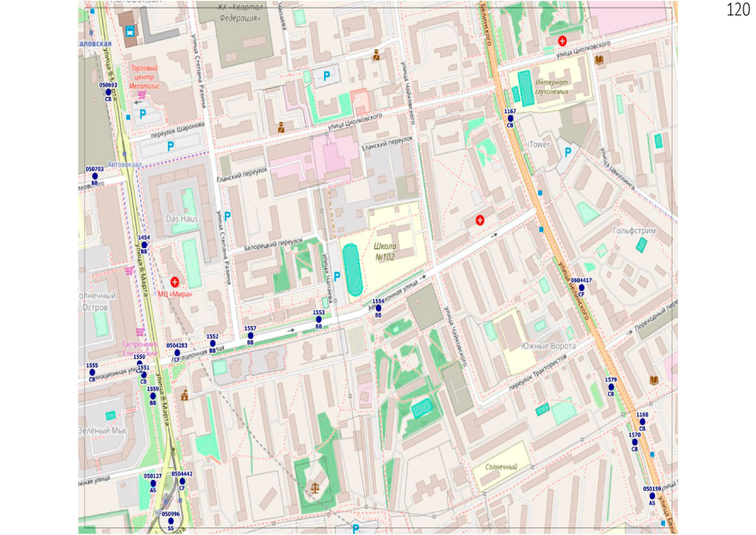Click the blue dot marker 1454
Screen dimensions: 756x535
pyautogui.click(x=144, y=244)
